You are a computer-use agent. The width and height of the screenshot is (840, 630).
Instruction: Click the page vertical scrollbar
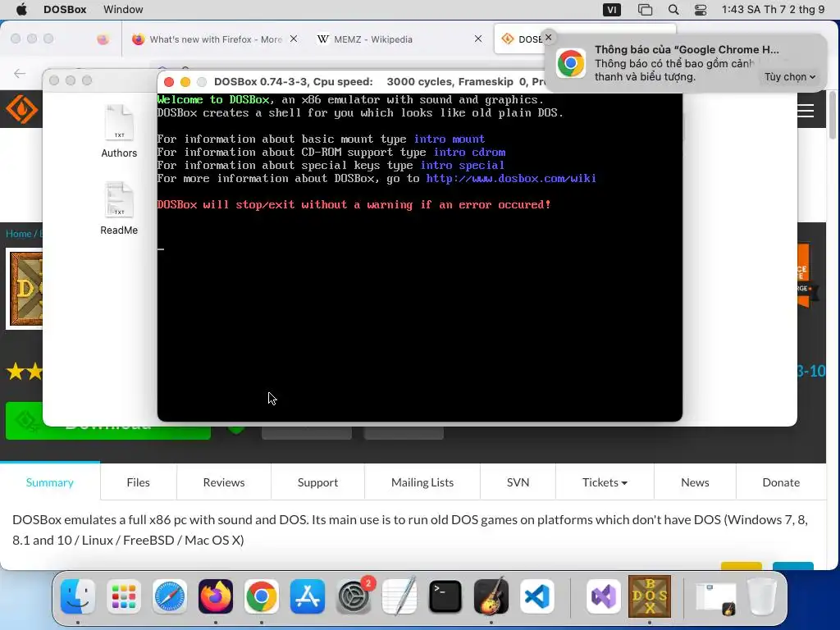click(x=832, y=115)
